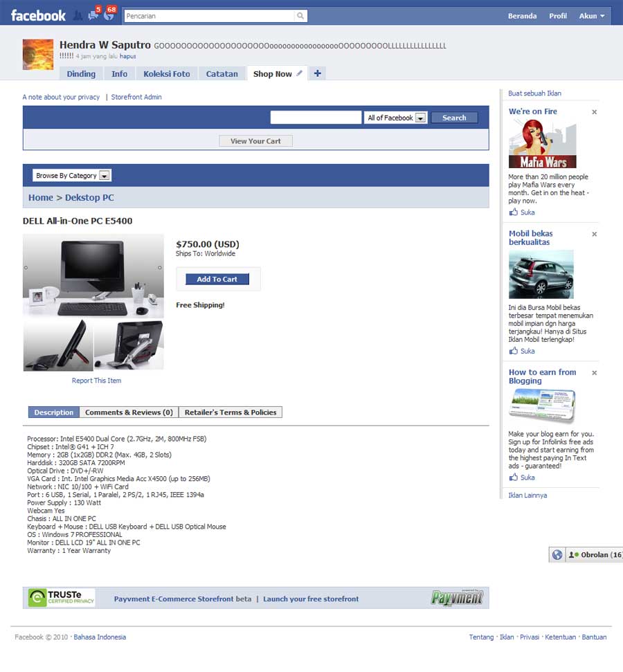The height and width of the screenshot is (672, 623).
Task: Open notifications globe with 68 badge
Action: tap(108, 15)
